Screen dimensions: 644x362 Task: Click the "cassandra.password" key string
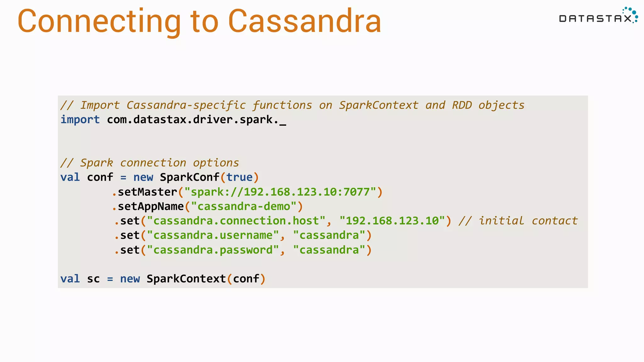click(x=213, y=250)
